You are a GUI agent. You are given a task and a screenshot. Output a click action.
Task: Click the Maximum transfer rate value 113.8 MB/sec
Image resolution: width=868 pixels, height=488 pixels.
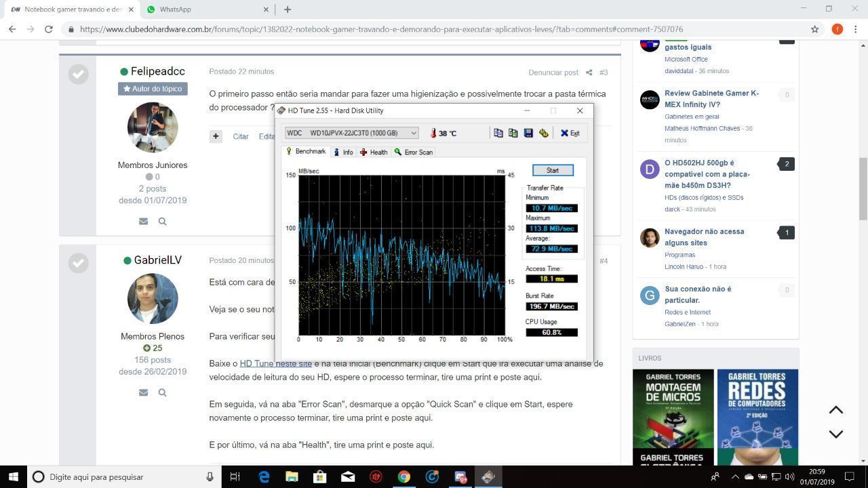[551, 228]
